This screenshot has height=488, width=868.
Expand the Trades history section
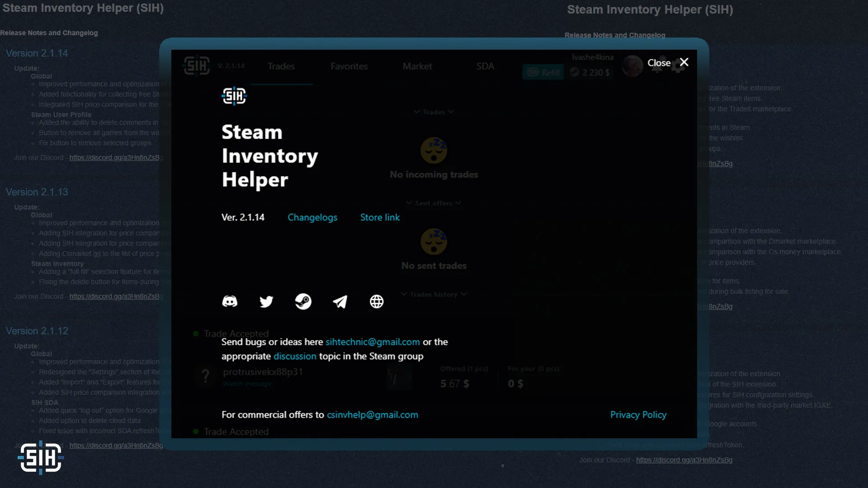(x=434, y=294)
